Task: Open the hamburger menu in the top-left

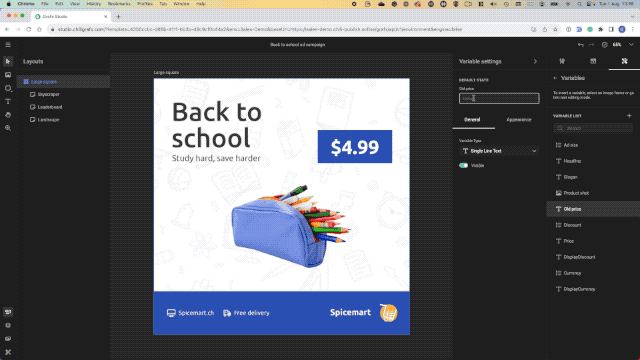Action: pos(8,44)
